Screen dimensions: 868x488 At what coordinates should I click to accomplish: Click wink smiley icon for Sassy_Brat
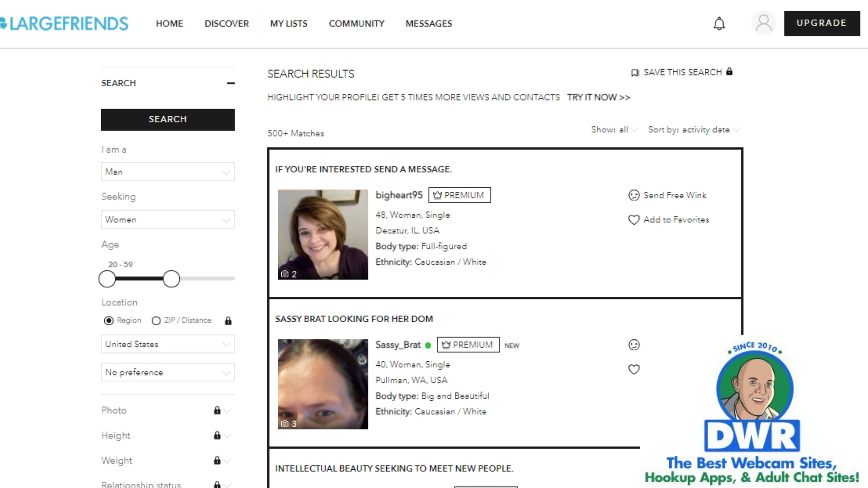tap(634, 345)
